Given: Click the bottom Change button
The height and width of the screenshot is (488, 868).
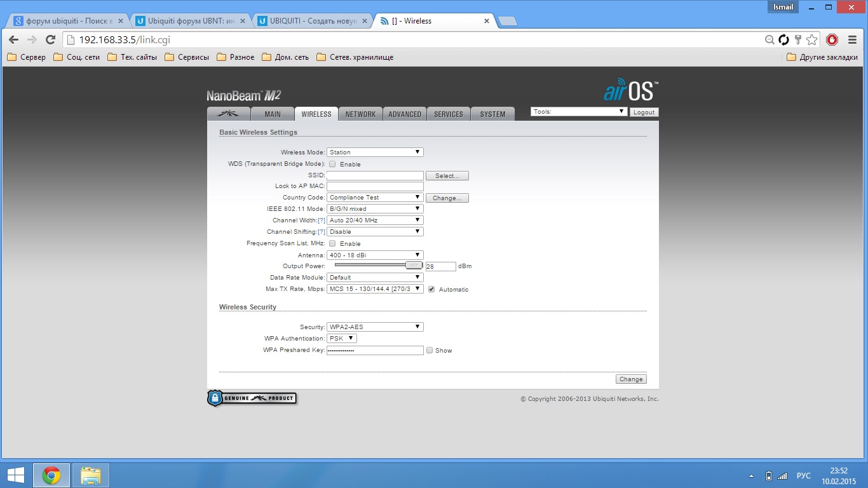Looking at the screenshot, I should point(631,379).
